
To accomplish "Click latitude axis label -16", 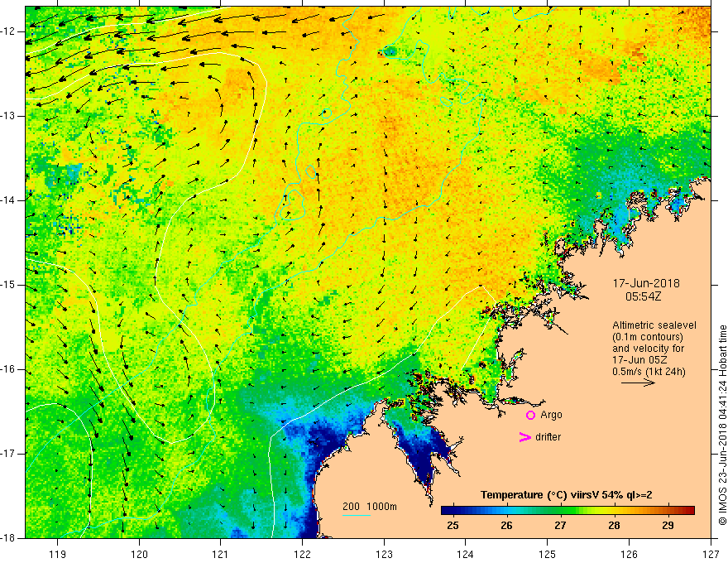I will point(8,369).
